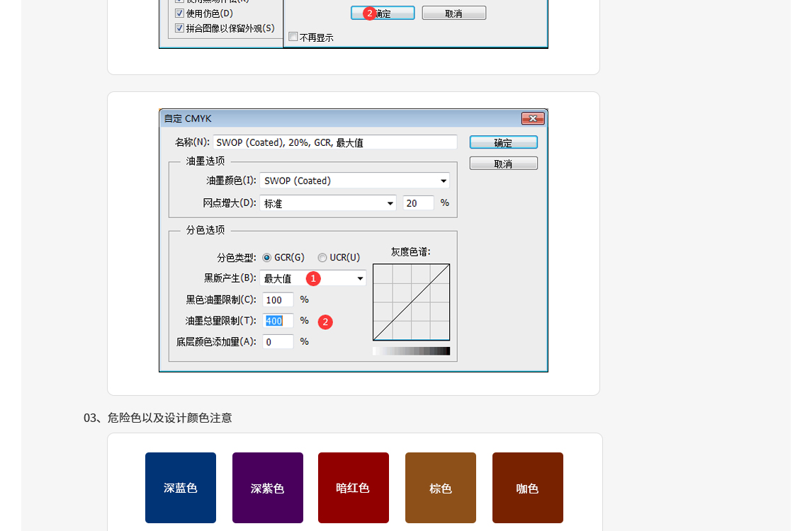The height and width of the screenshot is (531, 812).
Task: Select the GCR(G) radio button
Action: click(267, 258)
